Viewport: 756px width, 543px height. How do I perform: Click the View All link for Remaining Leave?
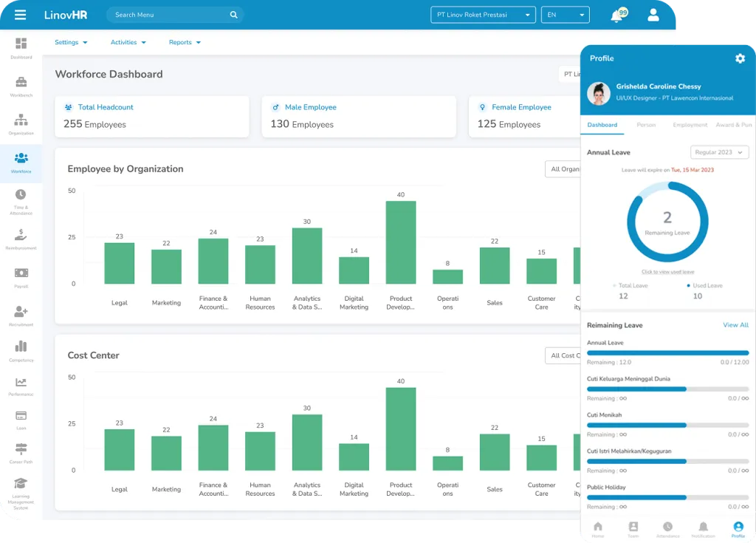point(735,324)
